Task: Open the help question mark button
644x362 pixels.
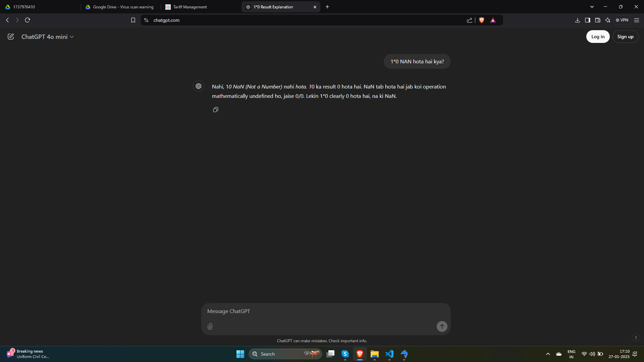Action: (x=636, y=338)
